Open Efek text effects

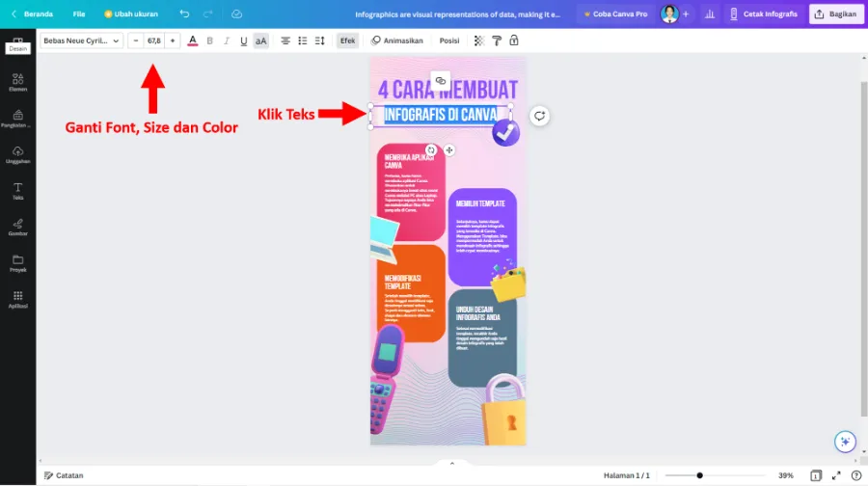tap(347, 40)
